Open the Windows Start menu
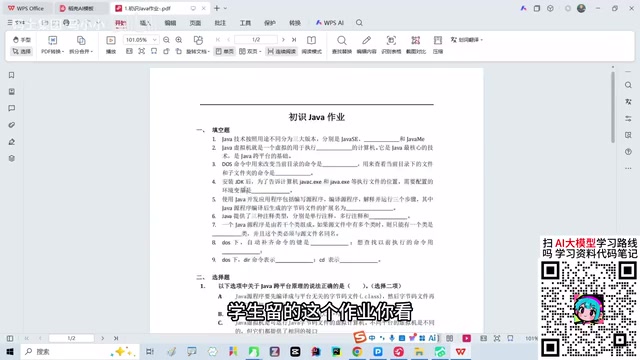 coord(10,351)
